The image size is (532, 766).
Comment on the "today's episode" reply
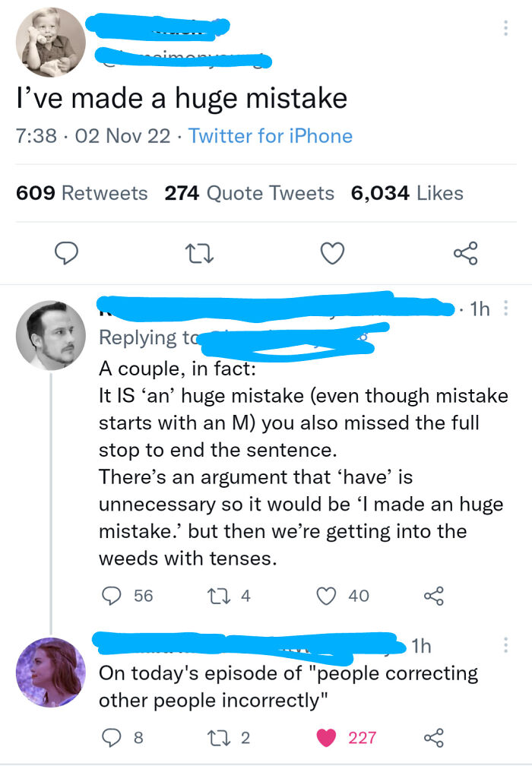coord(112,736)
